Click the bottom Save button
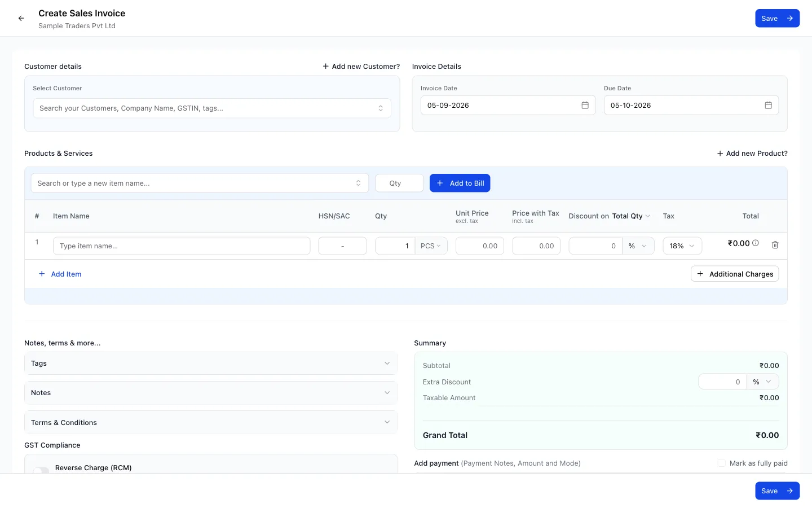This screenshot has width=812, height=508. 777,491
